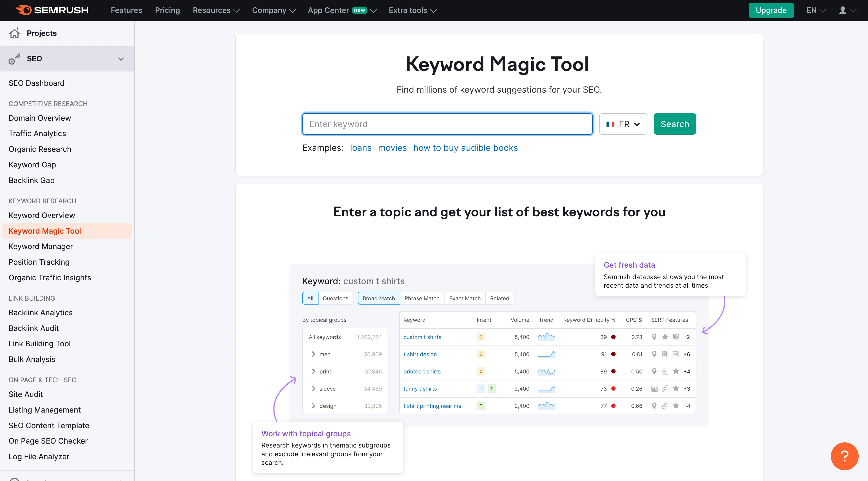This screenshot has width=868, height=481.
Task: Select Keyword Magic Tool sidebar item
Action: (67, 231)
